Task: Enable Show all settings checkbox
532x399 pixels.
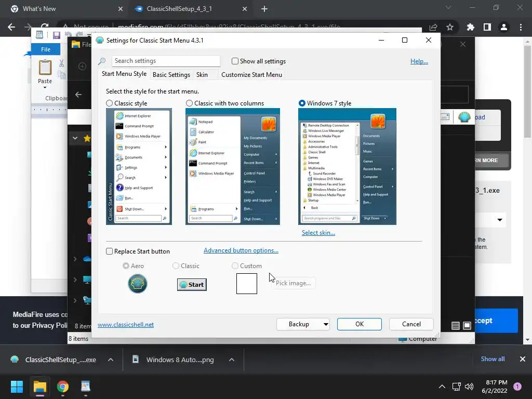Action: [x=235, y=61]
